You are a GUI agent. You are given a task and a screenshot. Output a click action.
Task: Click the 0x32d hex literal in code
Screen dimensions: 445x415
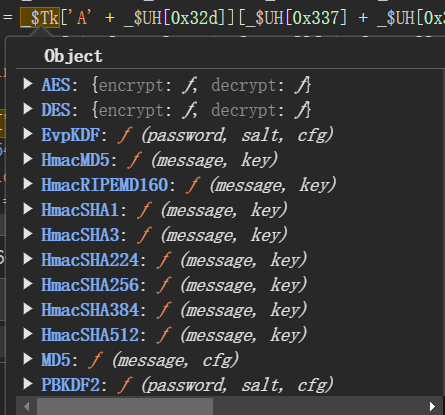point(194,17)
